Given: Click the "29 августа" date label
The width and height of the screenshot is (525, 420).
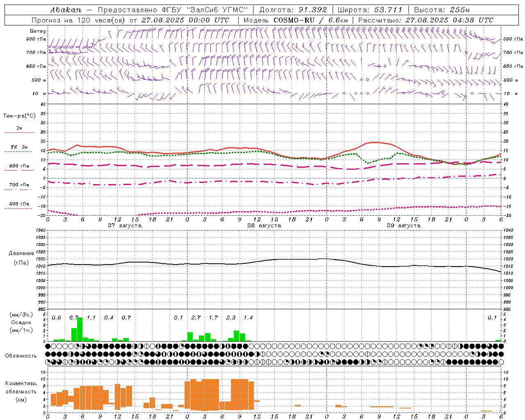Looking at the screenshot, I should click(x=404, y=226).
